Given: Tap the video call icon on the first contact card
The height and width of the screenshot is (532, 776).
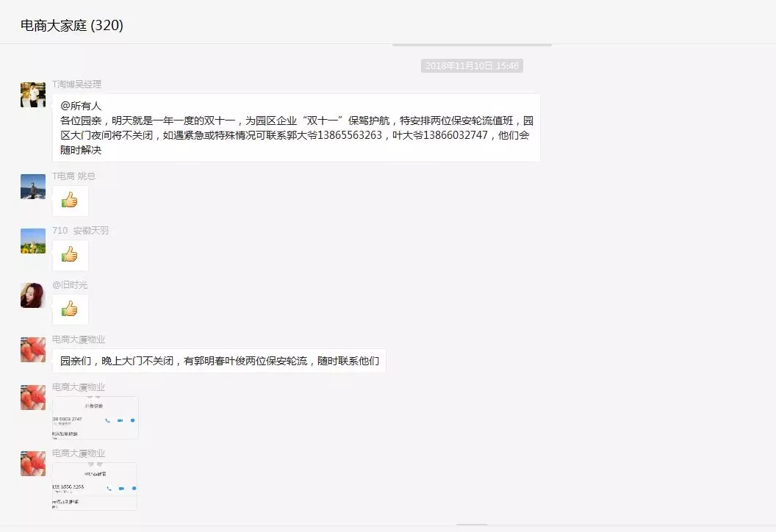Looking at the screenshot, I should (121, 420).
